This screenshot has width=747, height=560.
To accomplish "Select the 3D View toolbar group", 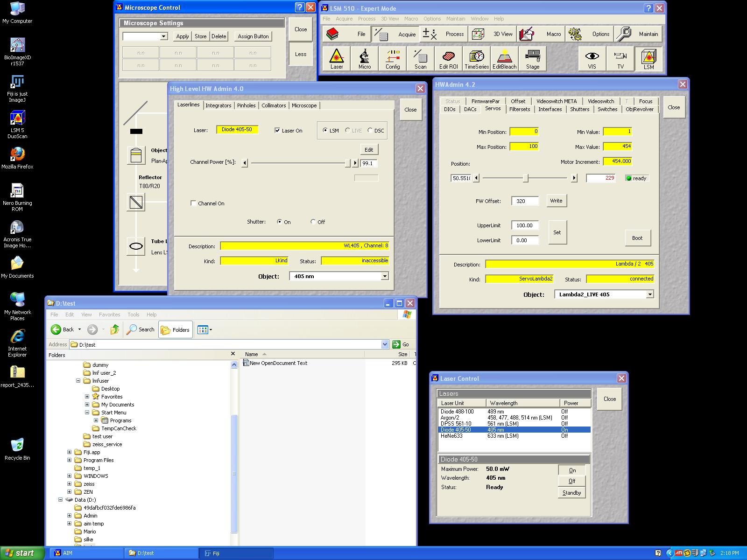I will 493,34.
